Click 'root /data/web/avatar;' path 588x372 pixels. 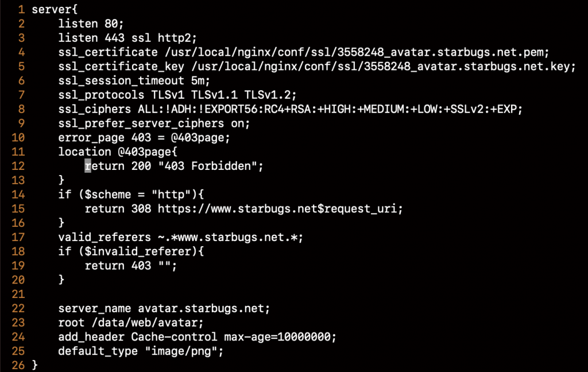[x=130, y=323]
